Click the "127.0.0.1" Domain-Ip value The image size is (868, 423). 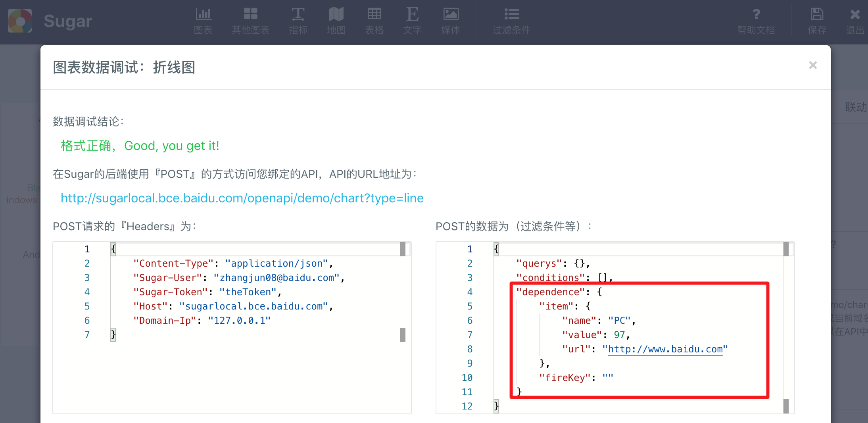pos(239,321)
